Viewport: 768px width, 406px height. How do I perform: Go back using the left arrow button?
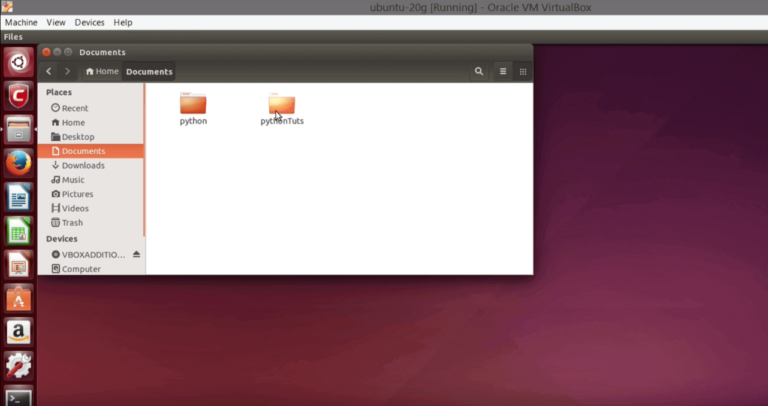[49, 71]
